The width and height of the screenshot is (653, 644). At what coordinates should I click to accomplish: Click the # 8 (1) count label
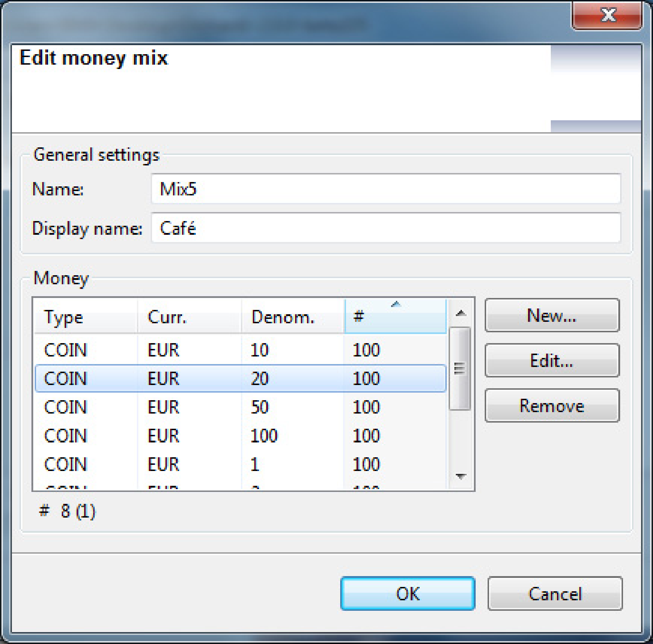coord(67,513)
